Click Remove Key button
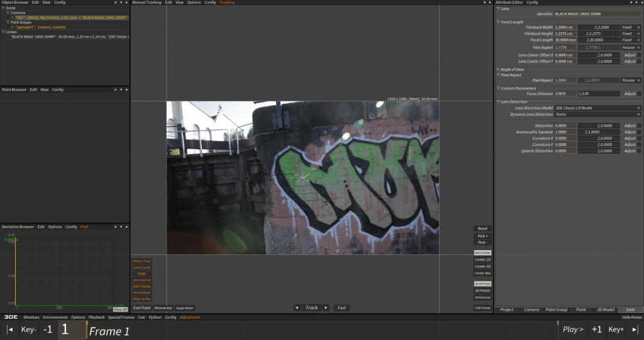Screen dimensions: 644x340 163,307
